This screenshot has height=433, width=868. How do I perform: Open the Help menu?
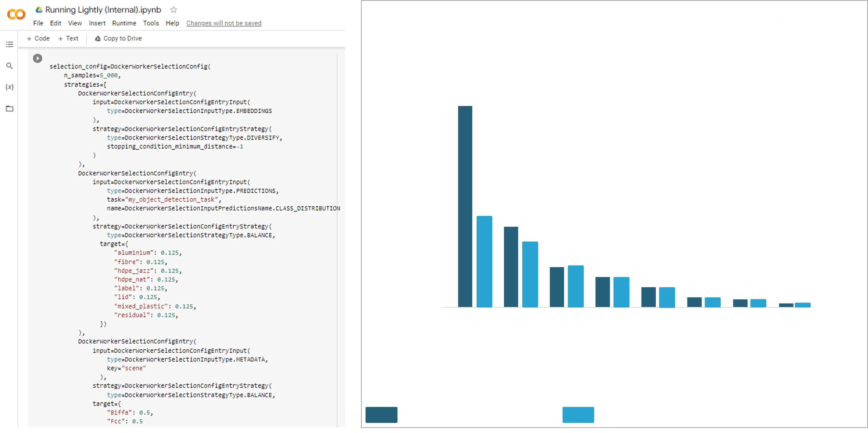(172, 23)
